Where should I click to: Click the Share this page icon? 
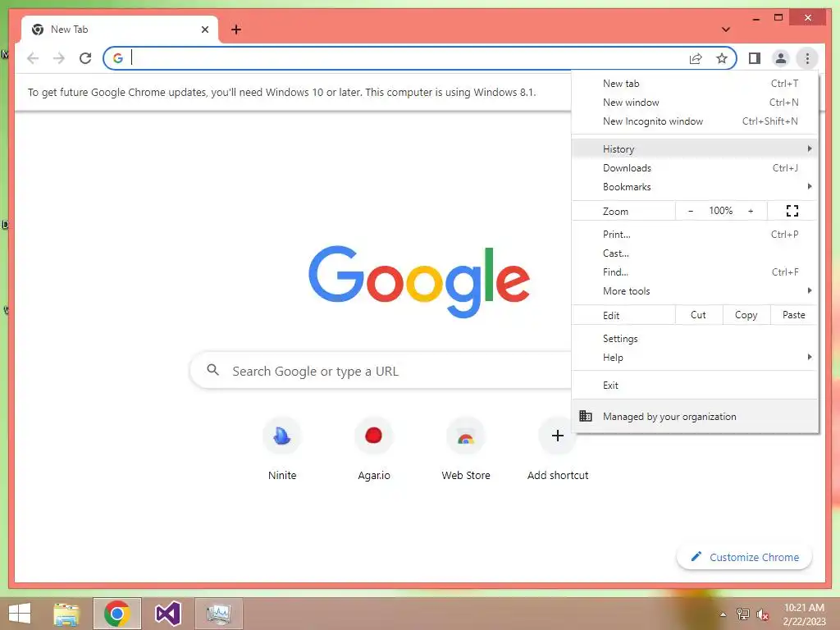696,58
